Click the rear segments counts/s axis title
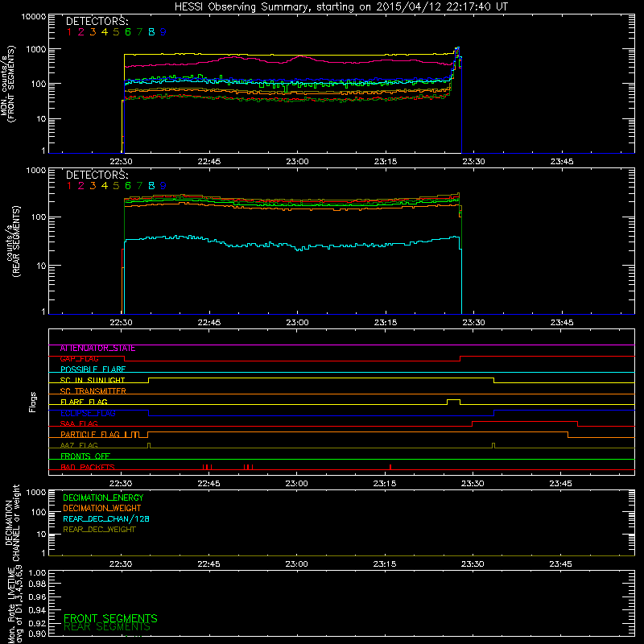Viewport: 644px width, 644px height. pos(14,241)
